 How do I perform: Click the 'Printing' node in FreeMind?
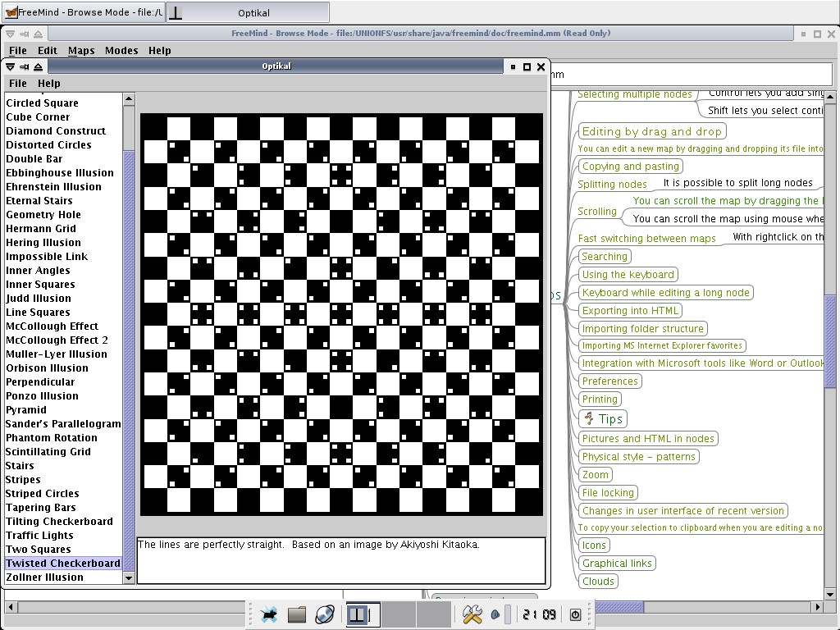(x=600, y=399)
